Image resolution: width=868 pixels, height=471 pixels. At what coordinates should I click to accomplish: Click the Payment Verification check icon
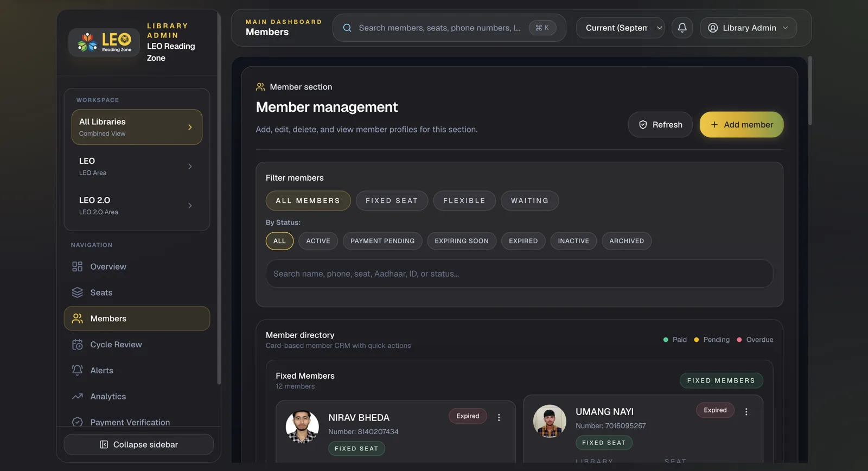[x=78, y=422]
